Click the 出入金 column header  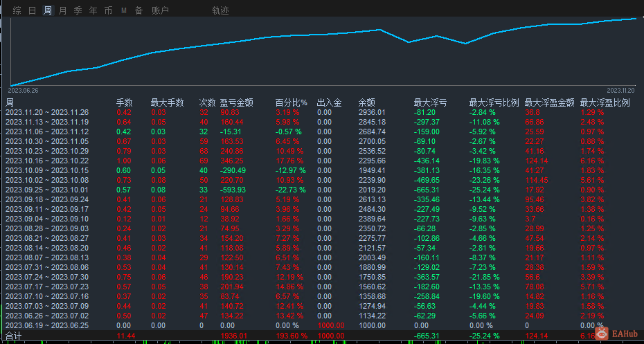(x=330, y=102)
